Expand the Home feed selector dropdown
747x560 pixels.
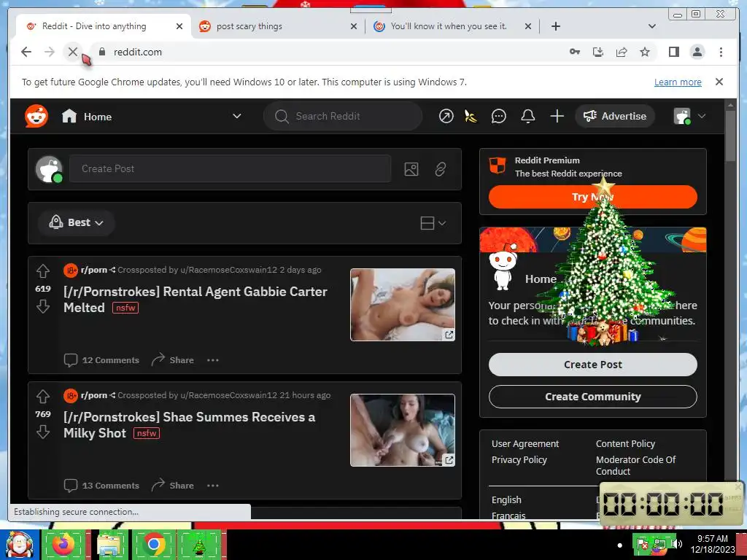(x=237, y=116)
